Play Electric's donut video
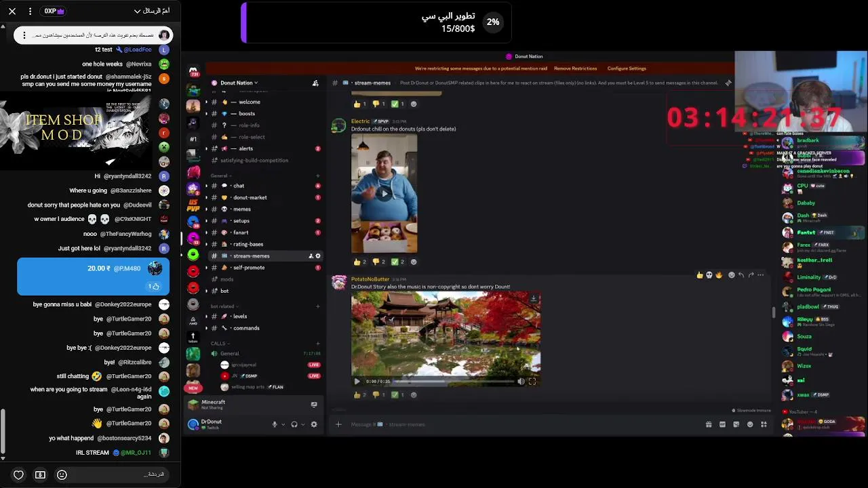The height and width of the screenshot is (488, 868). tap(384, 193)
